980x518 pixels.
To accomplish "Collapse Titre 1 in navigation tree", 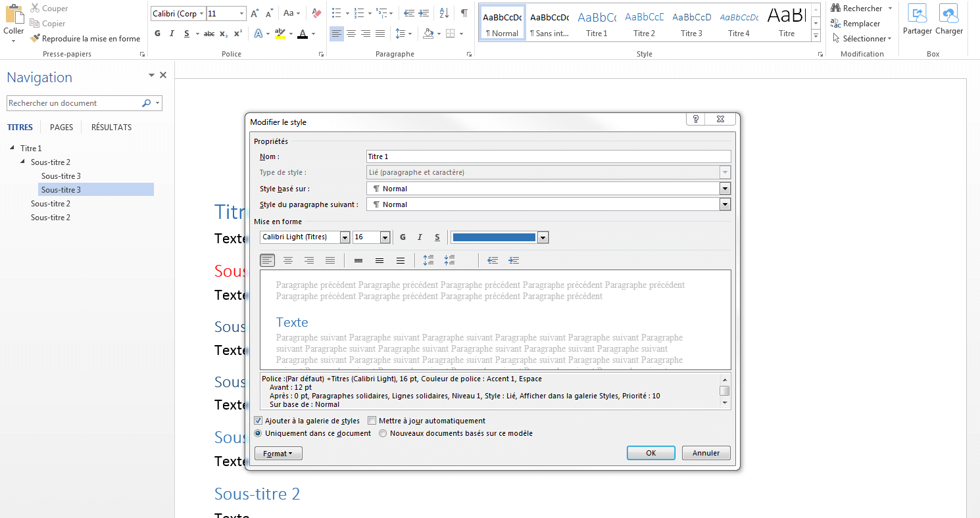I will 12,148.
